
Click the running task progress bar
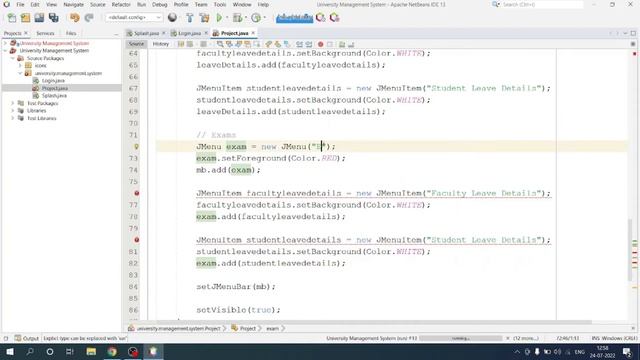coord(460,338)
